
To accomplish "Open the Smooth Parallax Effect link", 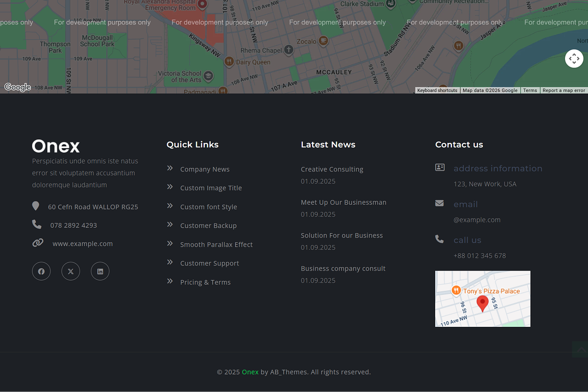I will coord(217,245).
